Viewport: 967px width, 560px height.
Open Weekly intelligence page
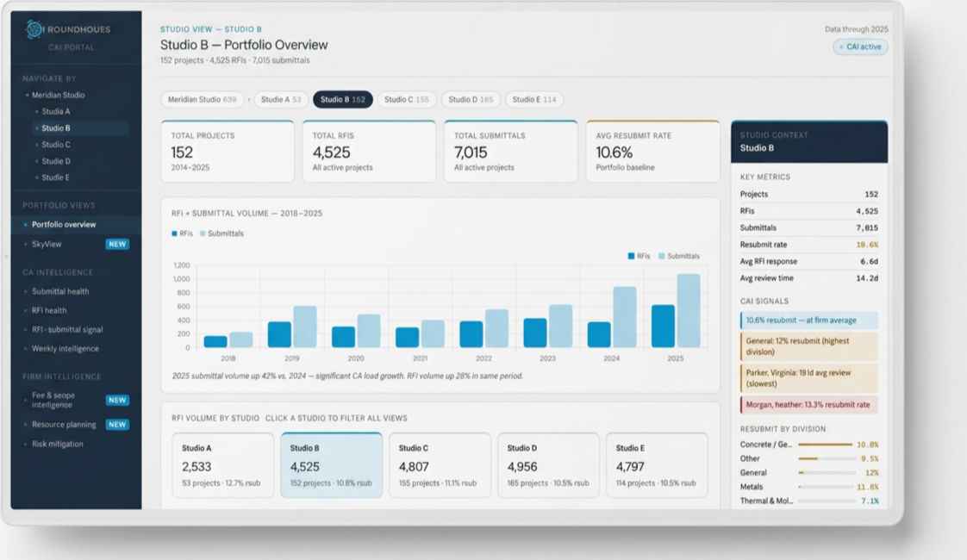click(66, 348)
